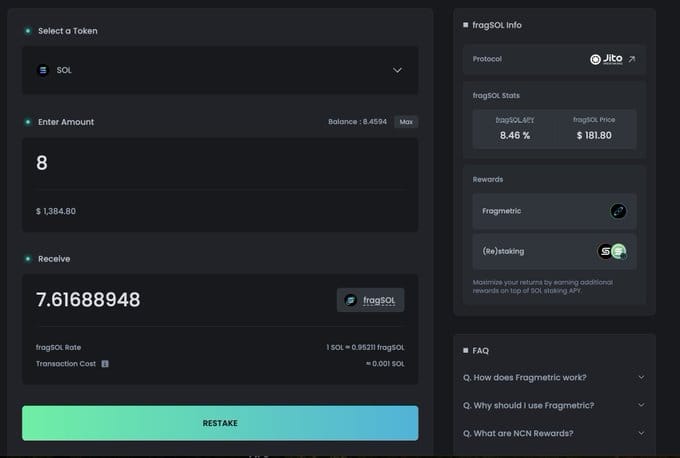Click the '≈ 0.001 SOL' cost value
The height and width of the screenshot is (458, 680).
click(385, 364)
